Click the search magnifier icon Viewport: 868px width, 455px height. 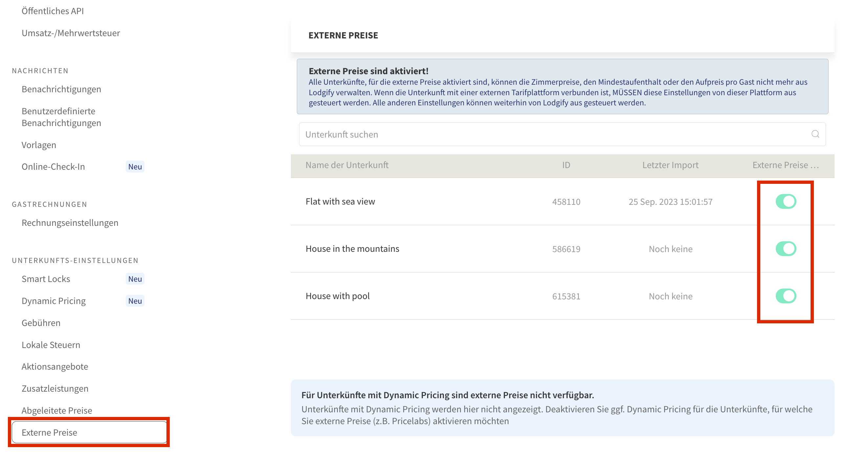815,134
